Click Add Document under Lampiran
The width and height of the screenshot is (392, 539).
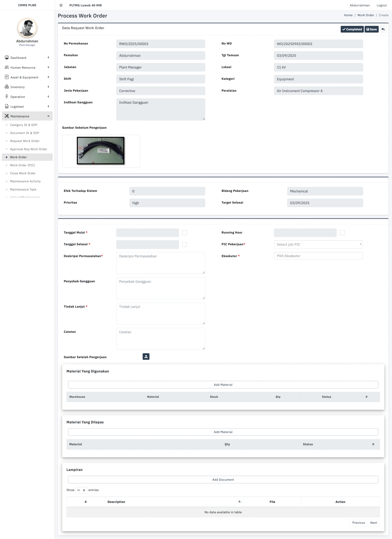pyautogui.click(x=223, y=480)
